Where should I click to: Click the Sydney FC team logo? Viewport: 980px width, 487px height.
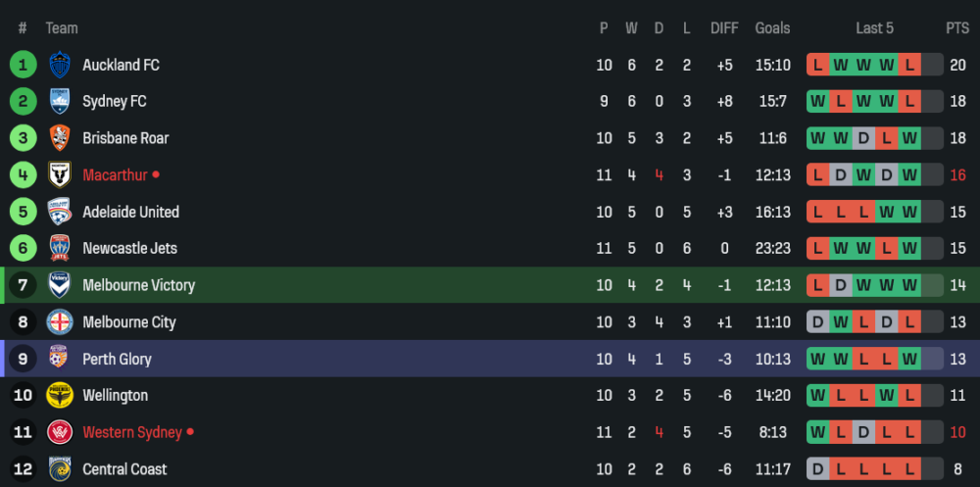(61, 101)
